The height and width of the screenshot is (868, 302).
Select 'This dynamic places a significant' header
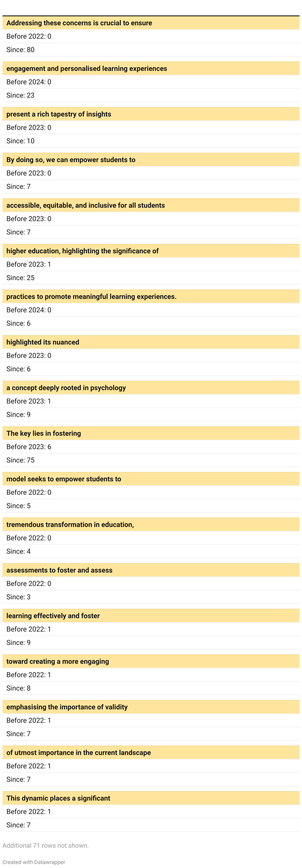[x=151, y=798]
